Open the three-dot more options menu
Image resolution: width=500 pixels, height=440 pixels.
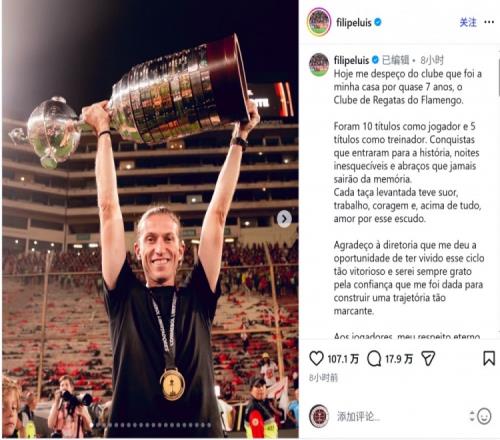point(489,22)
